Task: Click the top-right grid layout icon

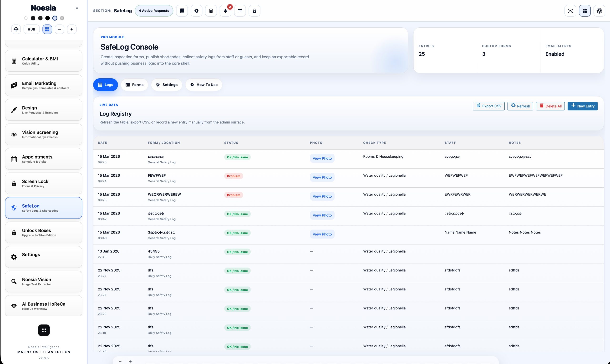Action: coord(585,11)
